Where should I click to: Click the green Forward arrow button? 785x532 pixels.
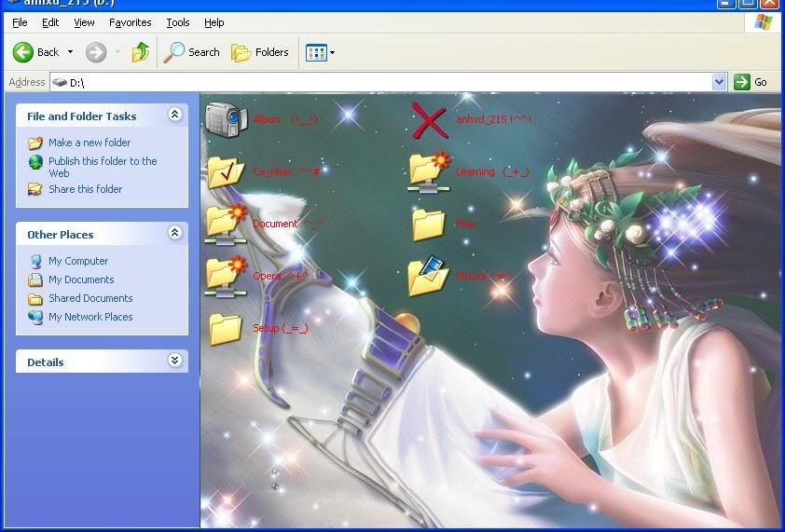click(96, 52)
